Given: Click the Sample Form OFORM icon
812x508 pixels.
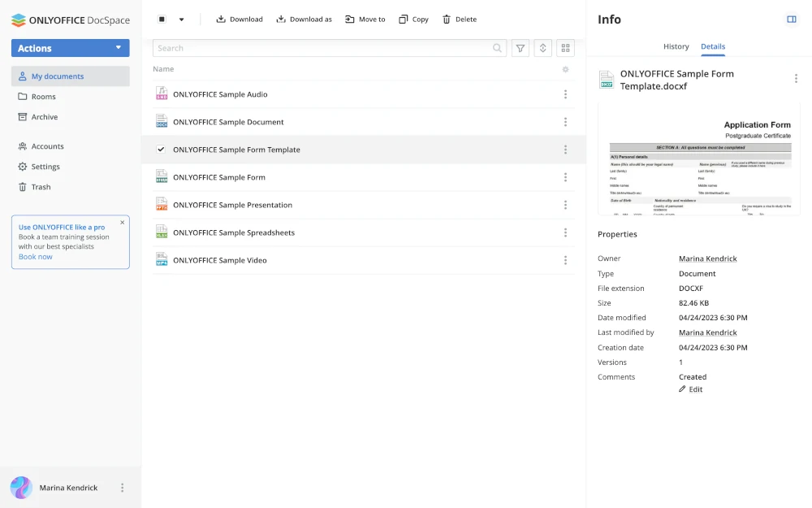Looking at the screenshot, I should 162,176.
